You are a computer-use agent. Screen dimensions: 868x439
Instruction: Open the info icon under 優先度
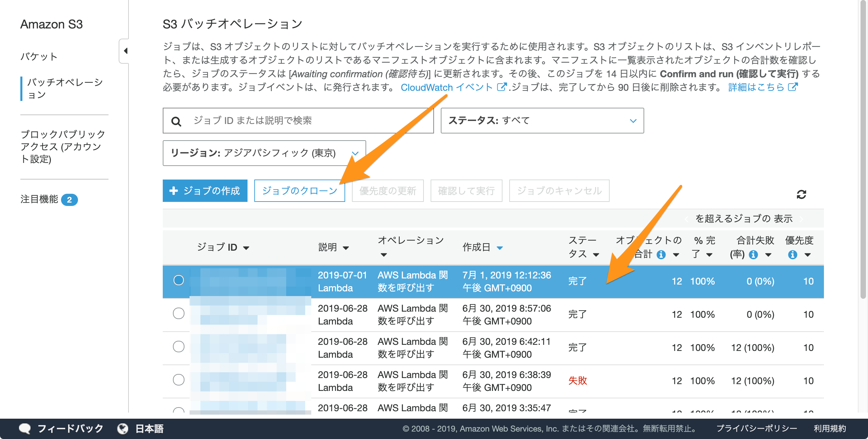(792, 254)
